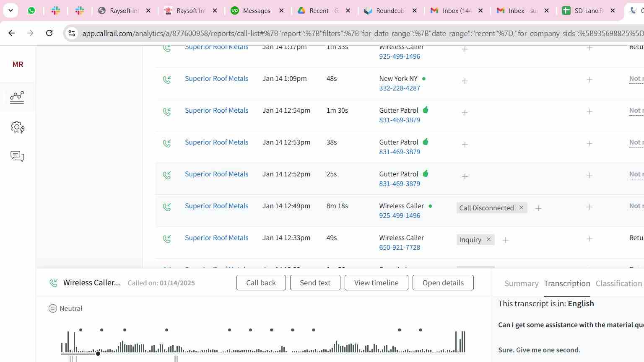Remove the Inquiry tag
Image resolution: width=644 pixels, height=362 pixels.
point(488,239)
